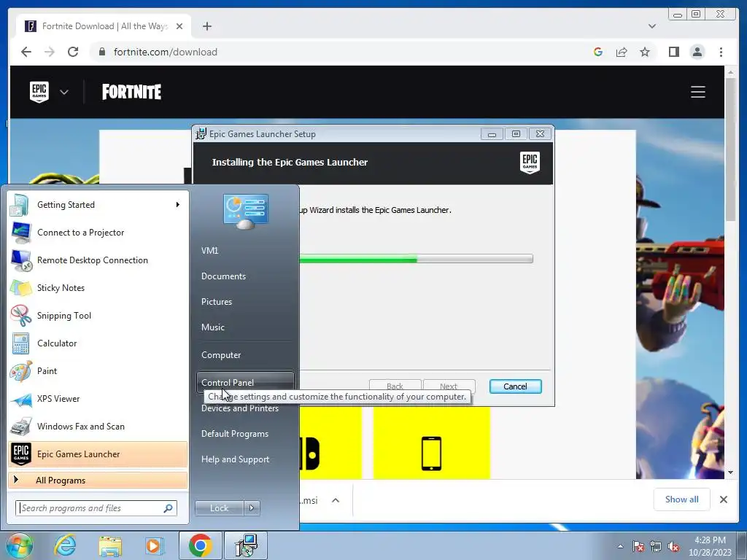Screen dimensions: 747x560
Task: Open download item chevron menu
Action: pos(336,500)
